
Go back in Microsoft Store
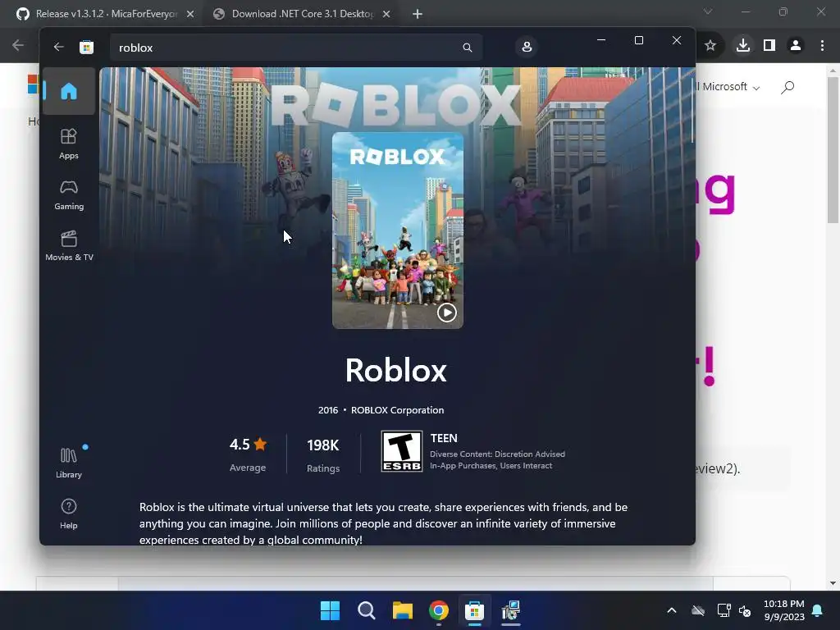click(x=58, y=47)
